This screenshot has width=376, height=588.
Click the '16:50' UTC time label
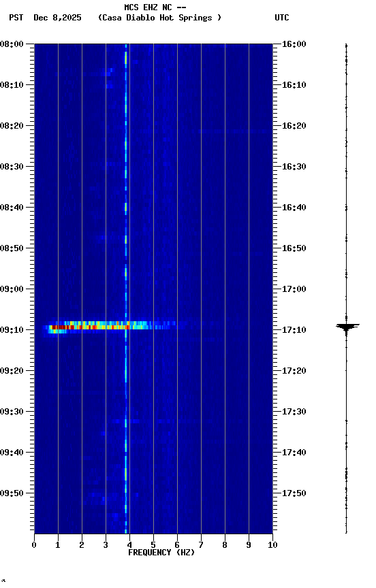coord(294,248)
